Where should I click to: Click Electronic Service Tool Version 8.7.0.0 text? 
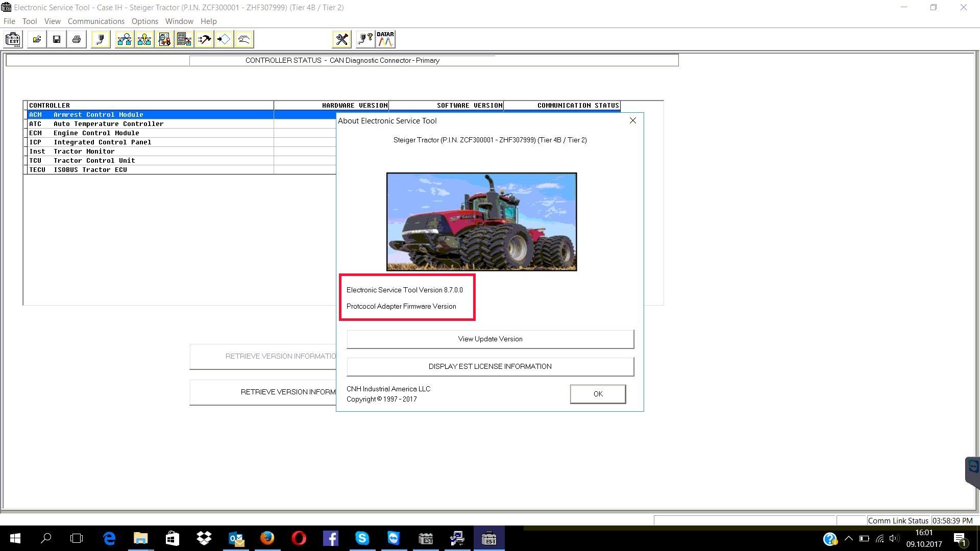coord(405,290)
